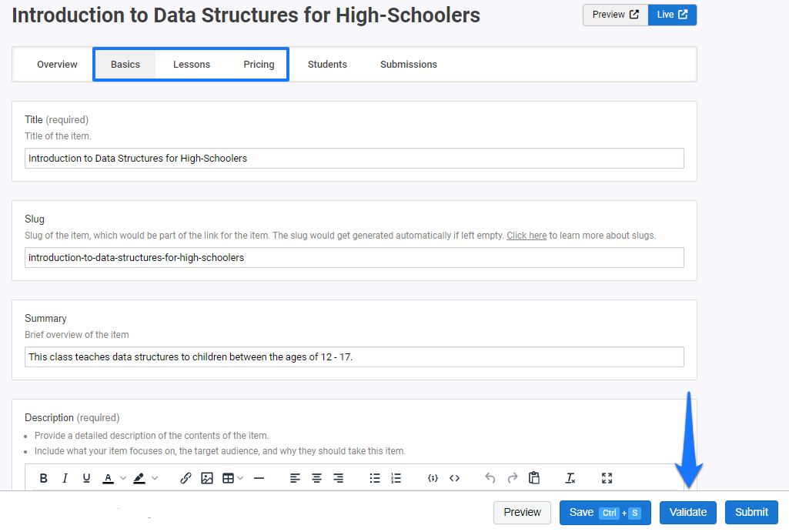
Task: Save the course with Save button
Action: pos(605,513)
